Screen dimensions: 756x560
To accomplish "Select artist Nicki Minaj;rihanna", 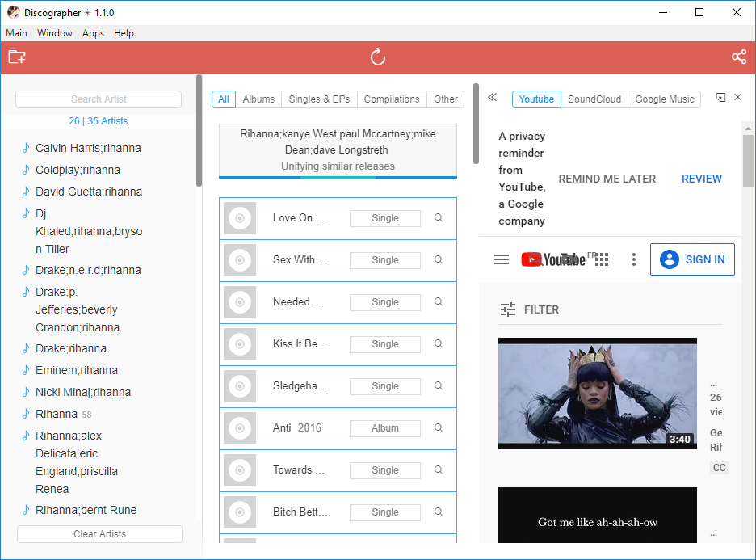I will tap(83, 392).
